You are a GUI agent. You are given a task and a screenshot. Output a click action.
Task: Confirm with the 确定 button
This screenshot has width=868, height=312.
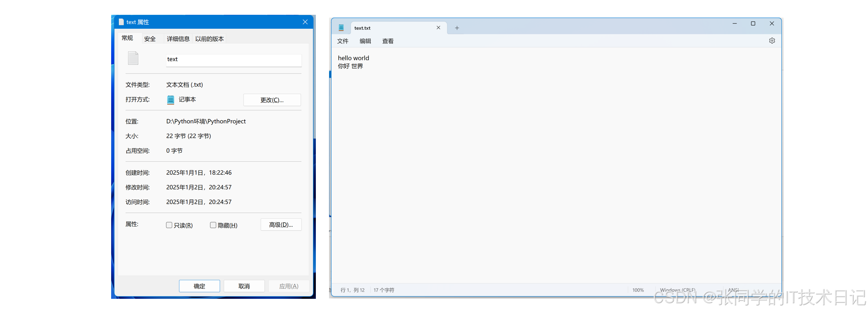point(200,286)
